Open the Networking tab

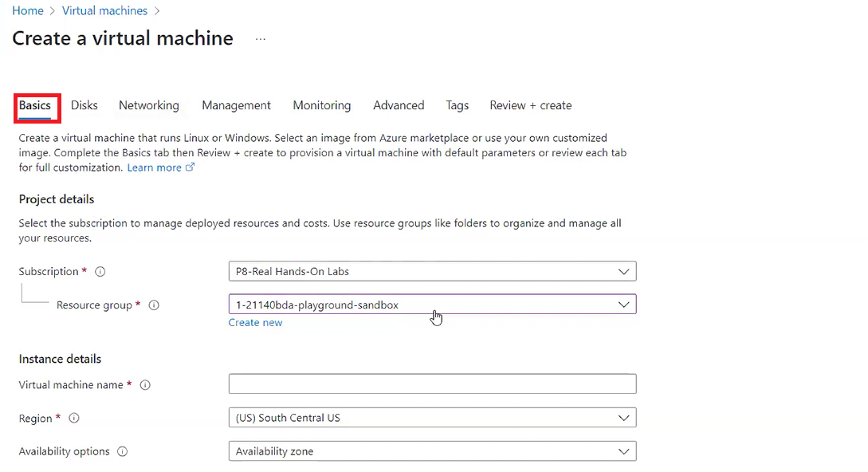149,105
